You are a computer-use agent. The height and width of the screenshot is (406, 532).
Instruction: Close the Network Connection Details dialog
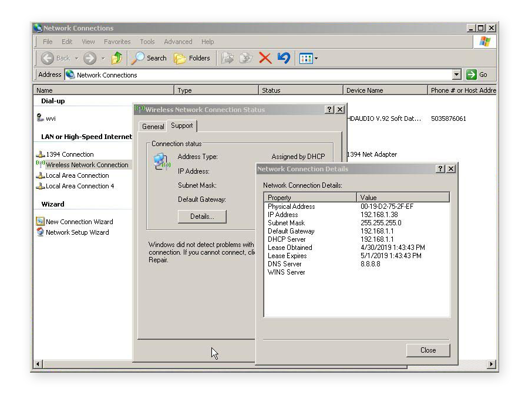click(427, 350)
